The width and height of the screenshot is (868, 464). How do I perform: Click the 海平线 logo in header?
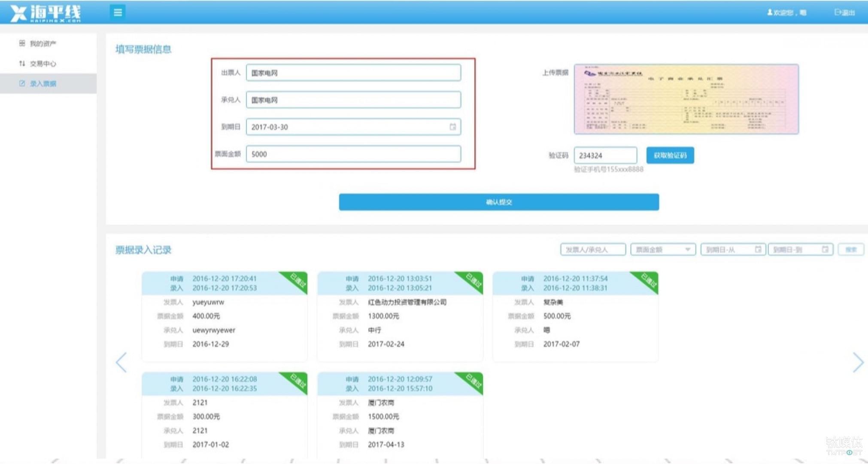[46, 13]
